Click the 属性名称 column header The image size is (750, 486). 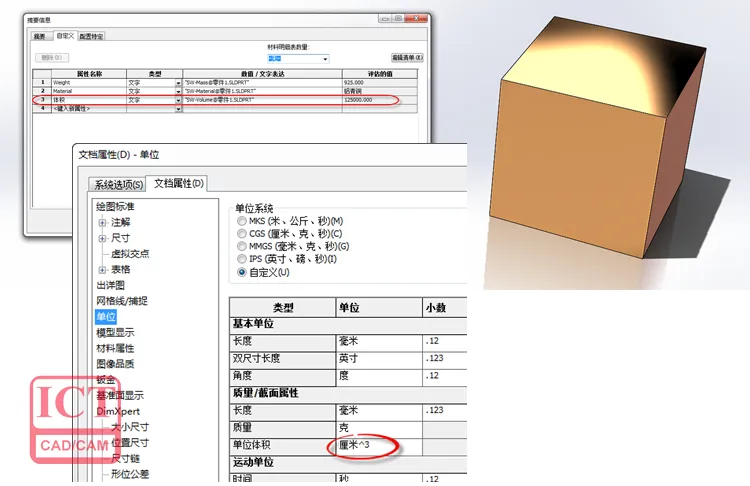tap(89, 74)
